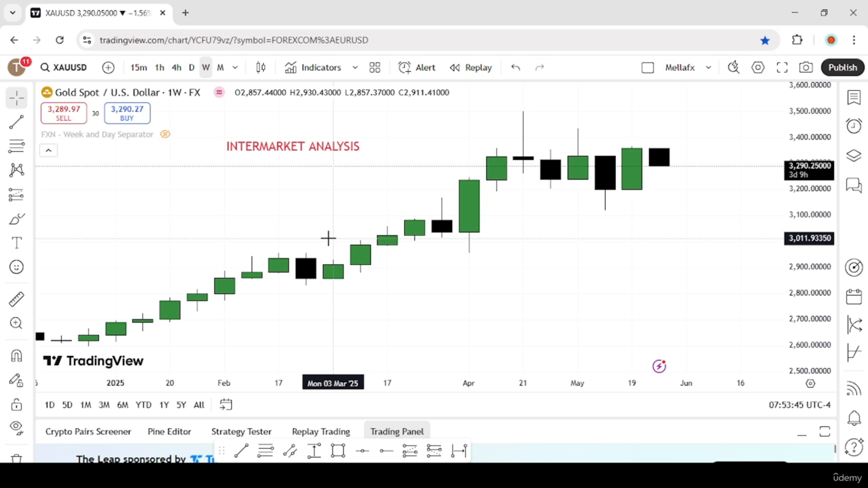Take a chart snapshot with camera icon
The width and height of the screenshot is (868, 488).
point(806,67)
